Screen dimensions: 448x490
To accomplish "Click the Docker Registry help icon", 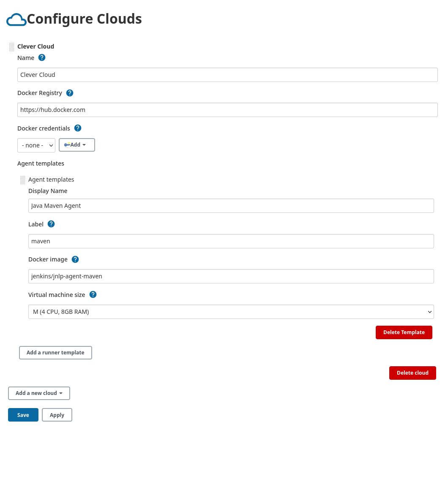I will coord(69,93).
